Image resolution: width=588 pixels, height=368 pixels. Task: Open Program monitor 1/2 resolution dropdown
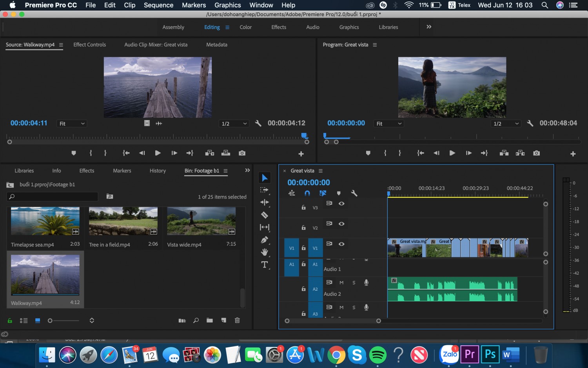(x=506, y=124)
